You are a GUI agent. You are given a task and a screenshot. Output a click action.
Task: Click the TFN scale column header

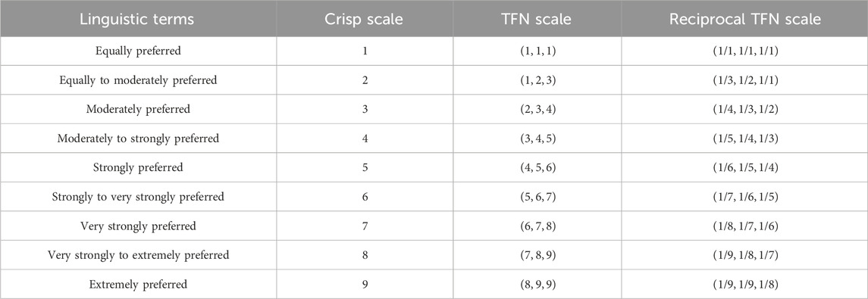point(537,19)
